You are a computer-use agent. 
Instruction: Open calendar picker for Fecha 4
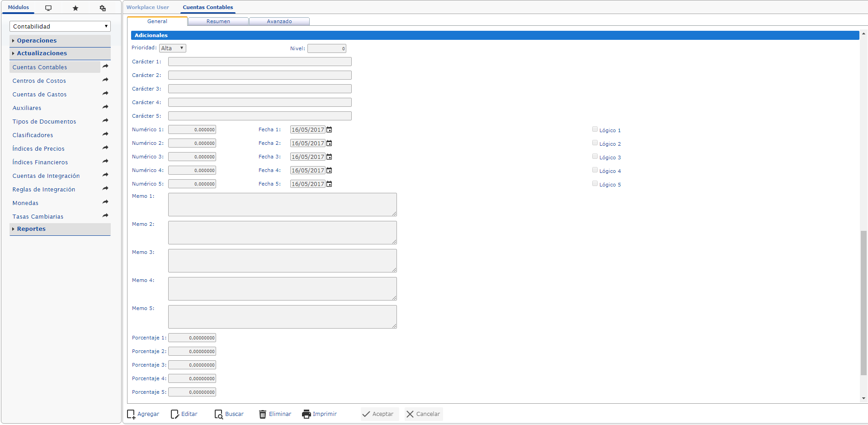coord(329,171)
